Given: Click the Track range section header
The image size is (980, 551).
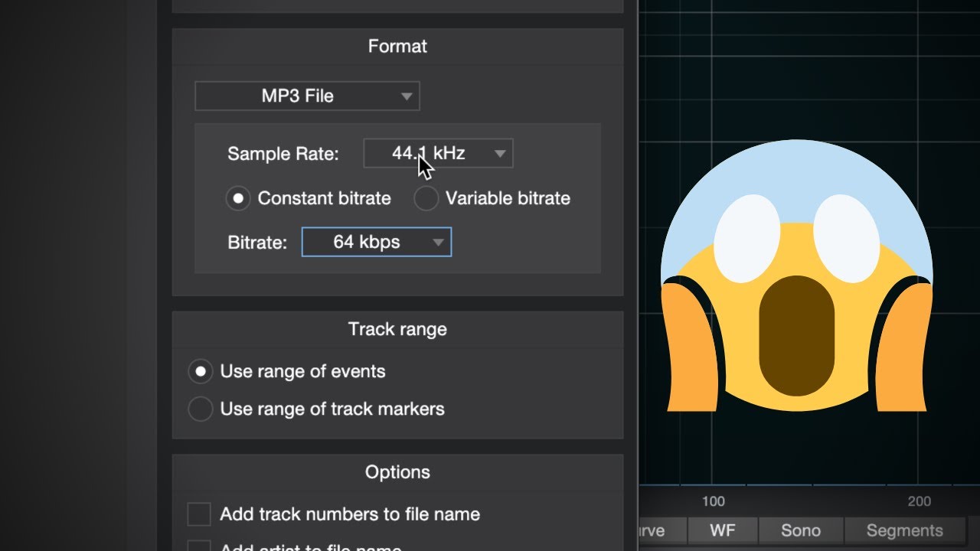Looking at the screenshot, I should click(397, 329).
